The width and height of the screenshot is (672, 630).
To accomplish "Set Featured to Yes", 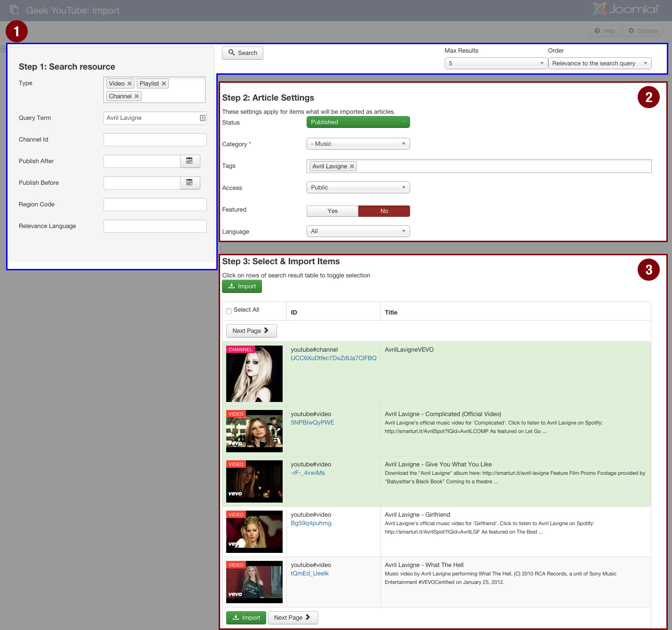I will 332,211.
